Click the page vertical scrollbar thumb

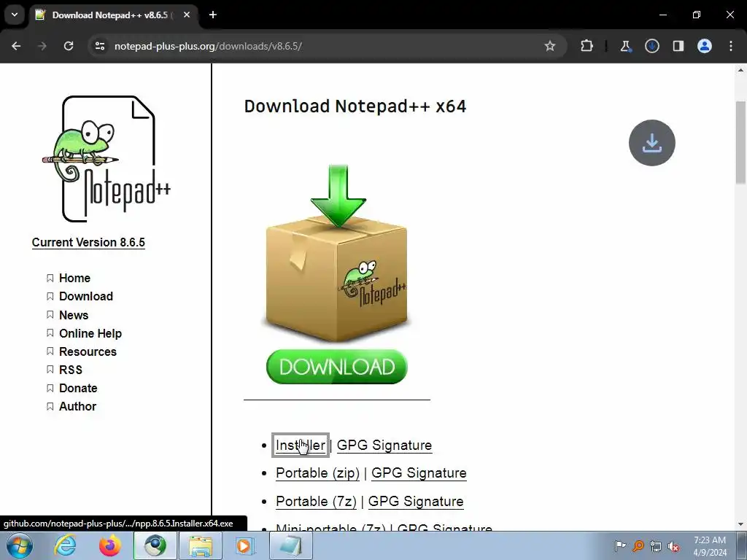click(x=740, y=142)
